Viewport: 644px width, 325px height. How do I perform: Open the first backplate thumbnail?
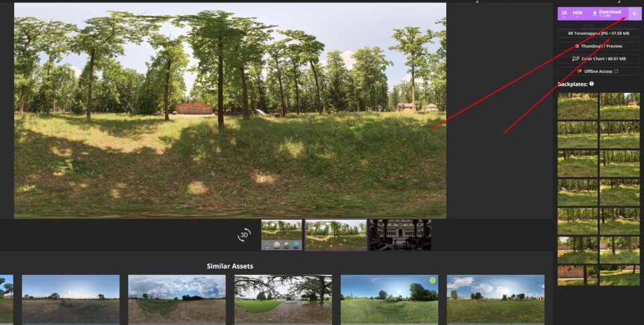coord(577,106)
